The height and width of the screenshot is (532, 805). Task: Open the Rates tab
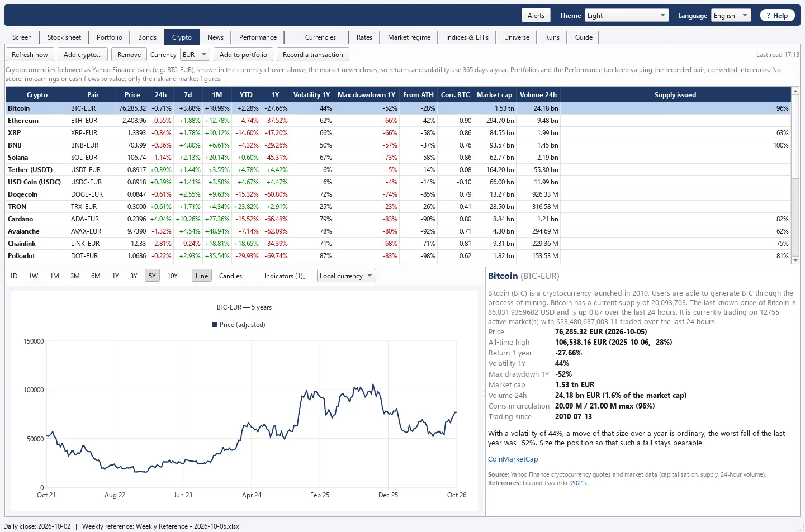coord(364,37)
